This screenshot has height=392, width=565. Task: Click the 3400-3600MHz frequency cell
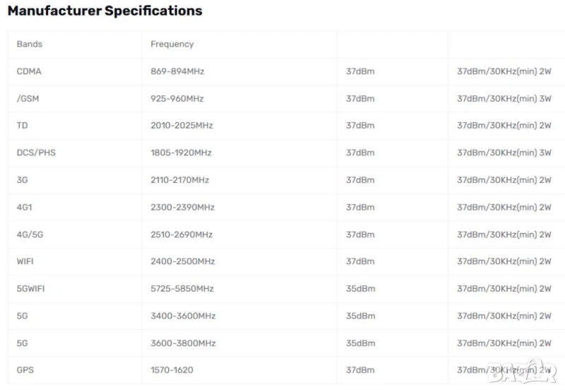tap(183, 316)
